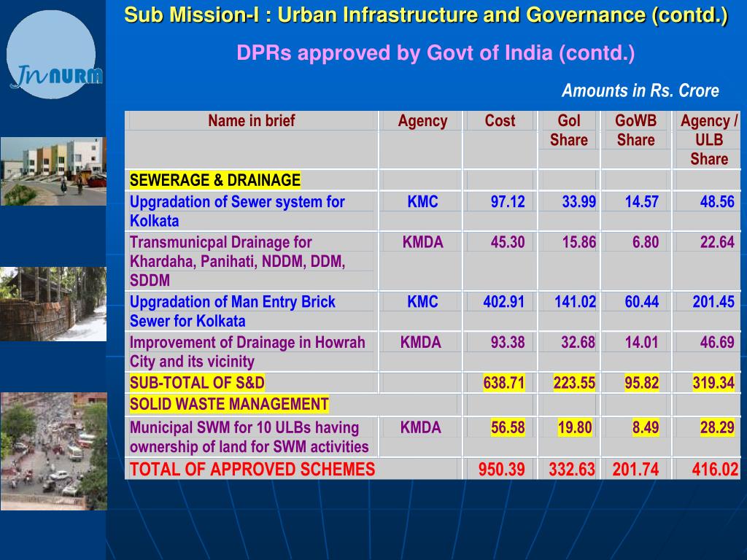Click KMDA agency in Howrah Drainage row
747x560 pixels.
click(x=421, y=343)
